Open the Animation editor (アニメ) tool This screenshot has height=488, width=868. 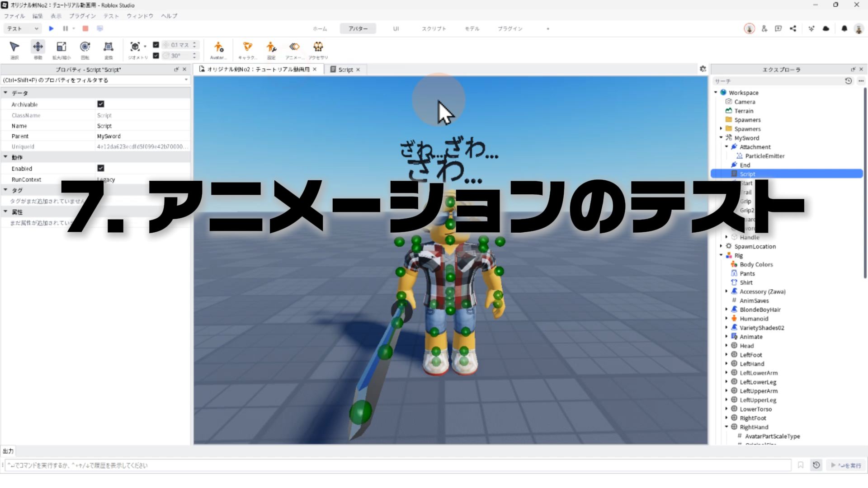click(x=294, y=47)
